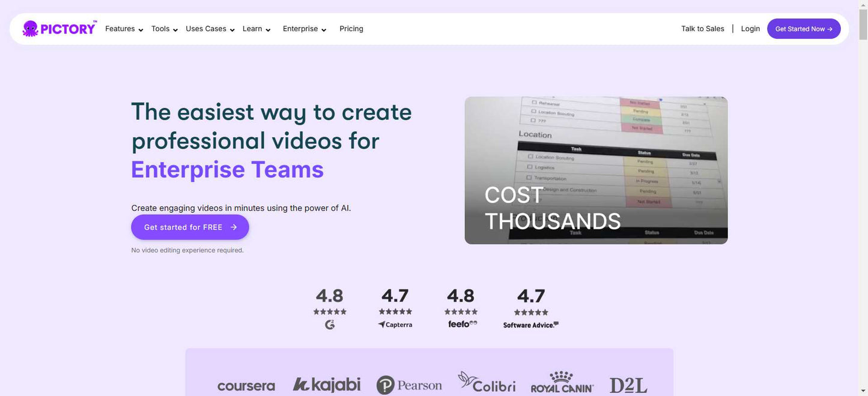Click the G2 rating logo
Screen dimensions: 868x396
coord(330,325)
